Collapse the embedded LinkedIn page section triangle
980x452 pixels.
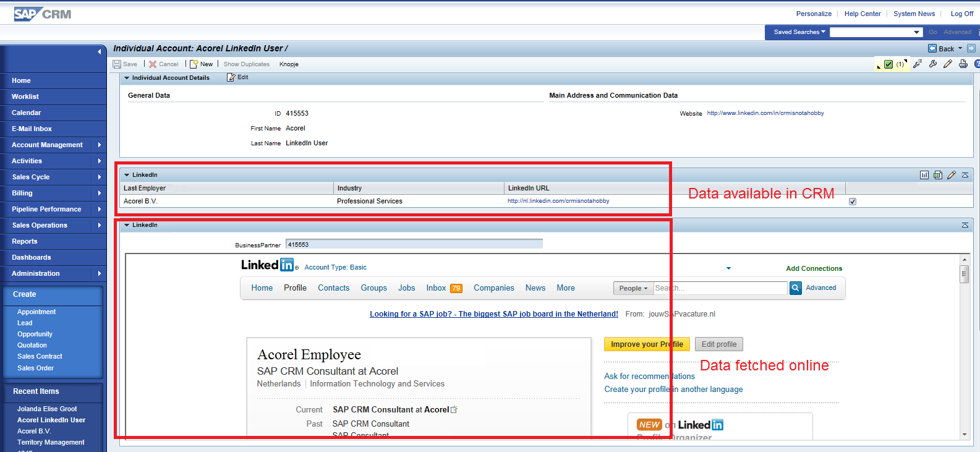[x=127, y=225]
